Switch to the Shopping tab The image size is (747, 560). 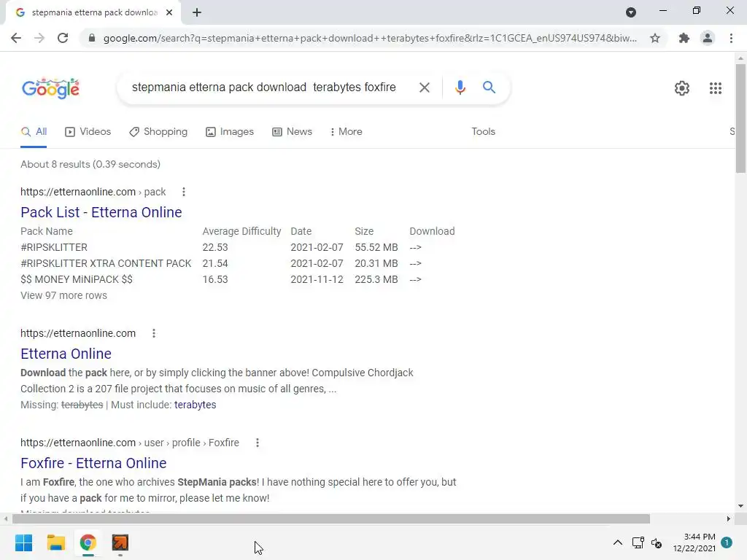coord(158,132)
